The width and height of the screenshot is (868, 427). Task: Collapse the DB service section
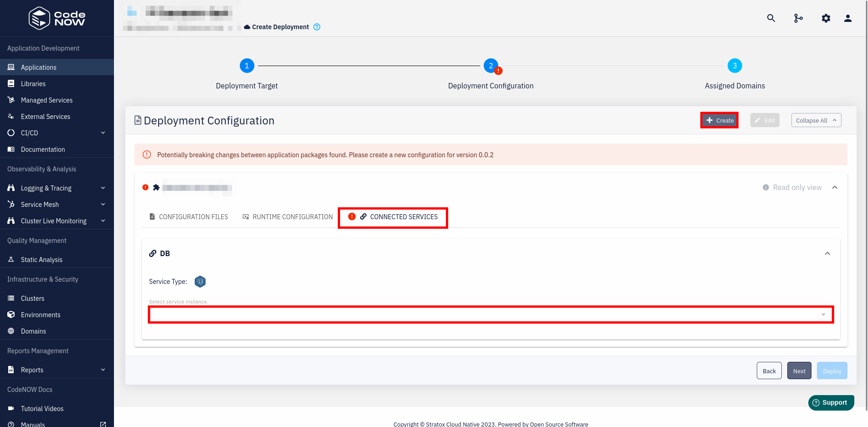point(827,253)
